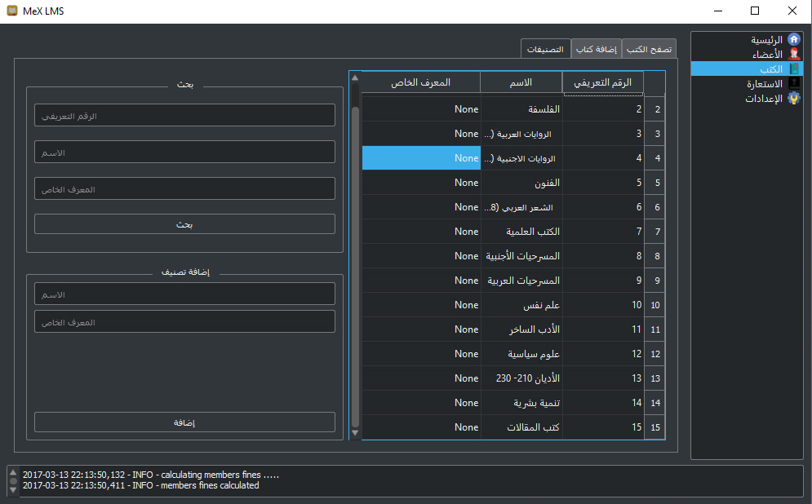
Task: Click the table corner select-all button
Action: click(655, 82)
